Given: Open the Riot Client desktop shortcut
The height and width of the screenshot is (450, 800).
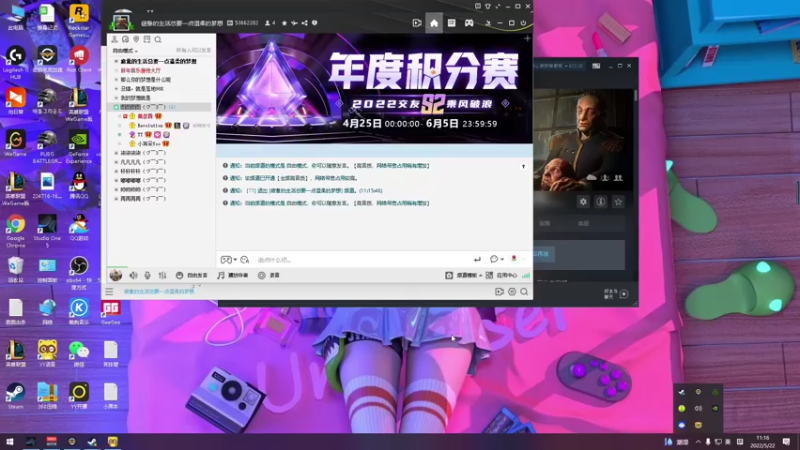Looking at the screenshot, I should click(79, 59).
